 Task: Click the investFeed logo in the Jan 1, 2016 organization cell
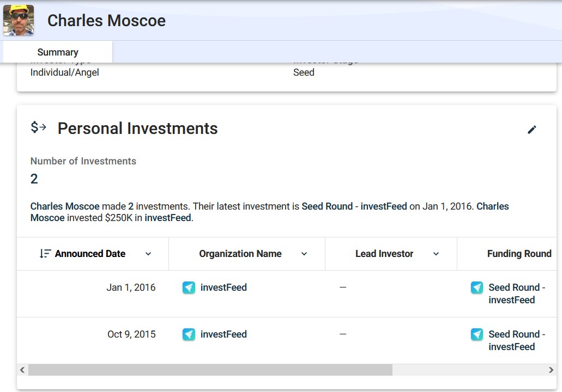click(x=189, y=287)
